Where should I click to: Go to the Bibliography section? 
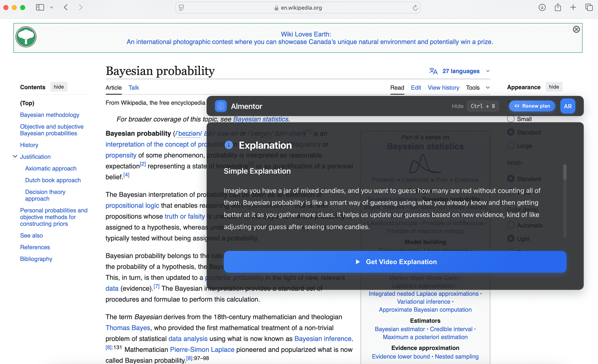click(36, 259)
